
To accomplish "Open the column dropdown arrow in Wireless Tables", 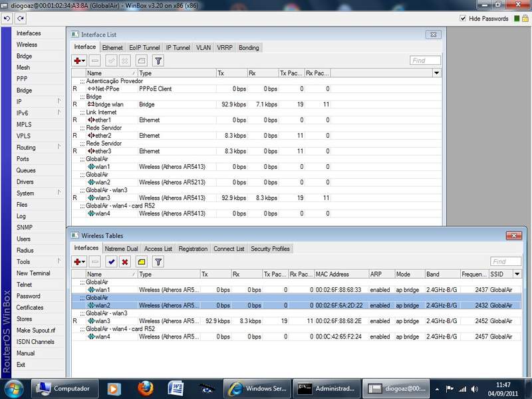I will pyautogui.click(x=517, y=274).
